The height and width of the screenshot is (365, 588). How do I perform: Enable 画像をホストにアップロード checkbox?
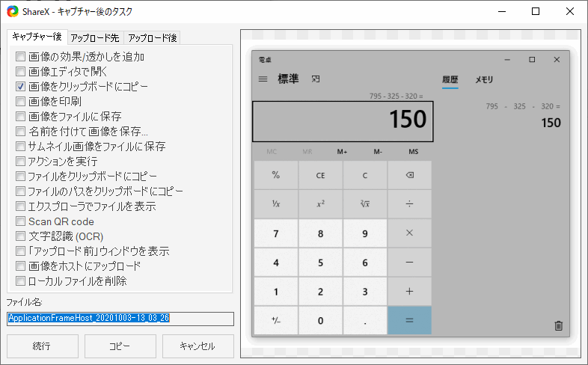click(x=21, y=266)
